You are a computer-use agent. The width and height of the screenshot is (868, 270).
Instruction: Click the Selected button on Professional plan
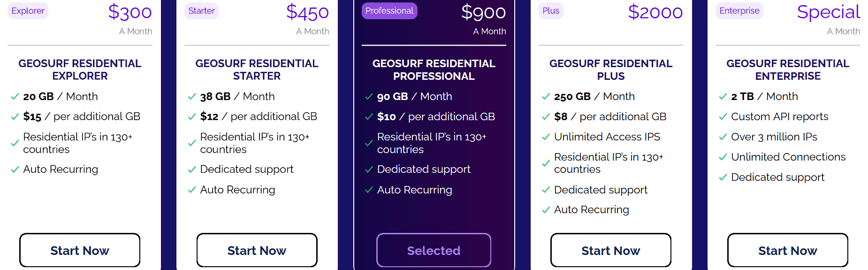click(434, 250)
